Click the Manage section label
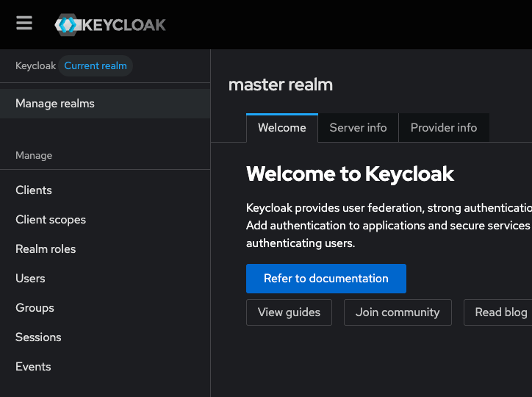 34,155
